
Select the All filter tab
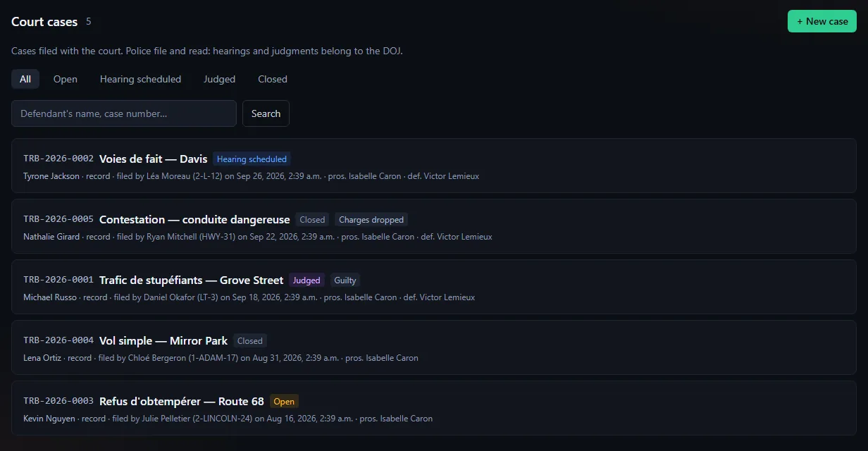point(25,79)
